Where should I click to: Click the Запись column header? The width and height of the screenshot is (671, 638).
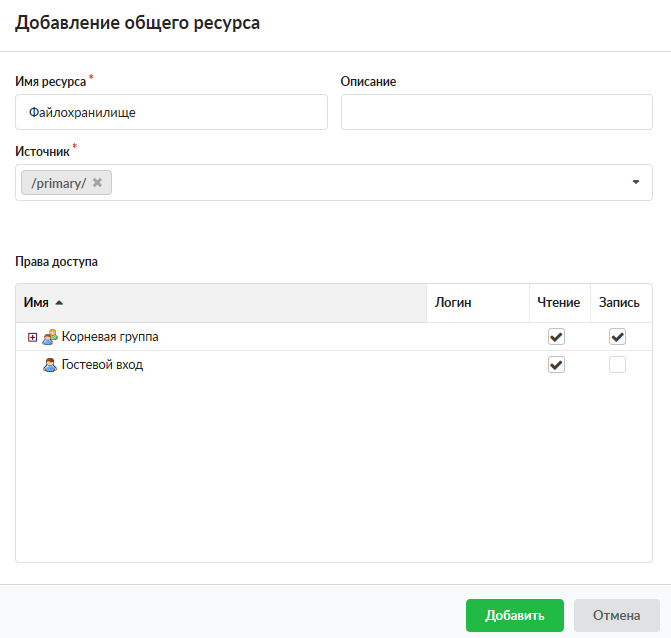[619, 302]
